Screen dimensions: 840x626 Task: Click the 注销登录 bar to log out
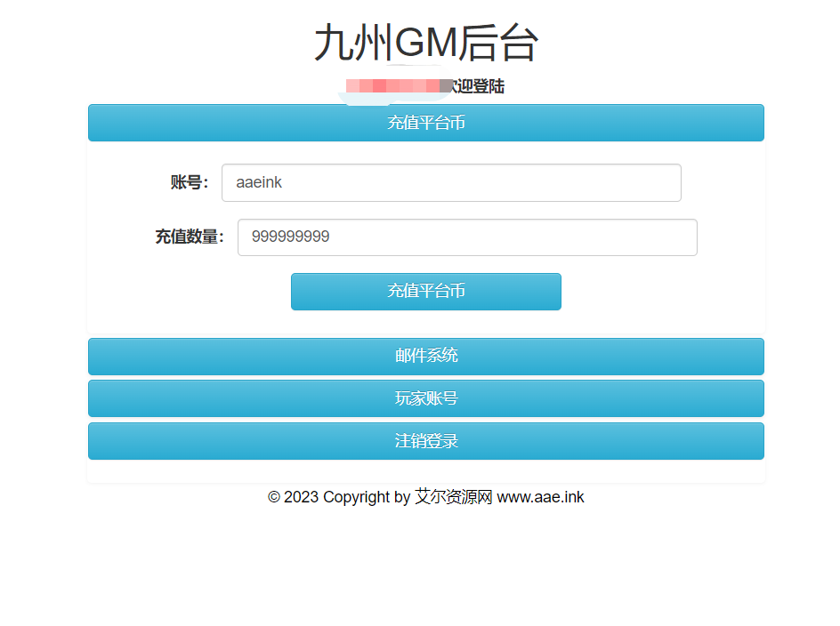pos(426,441)
